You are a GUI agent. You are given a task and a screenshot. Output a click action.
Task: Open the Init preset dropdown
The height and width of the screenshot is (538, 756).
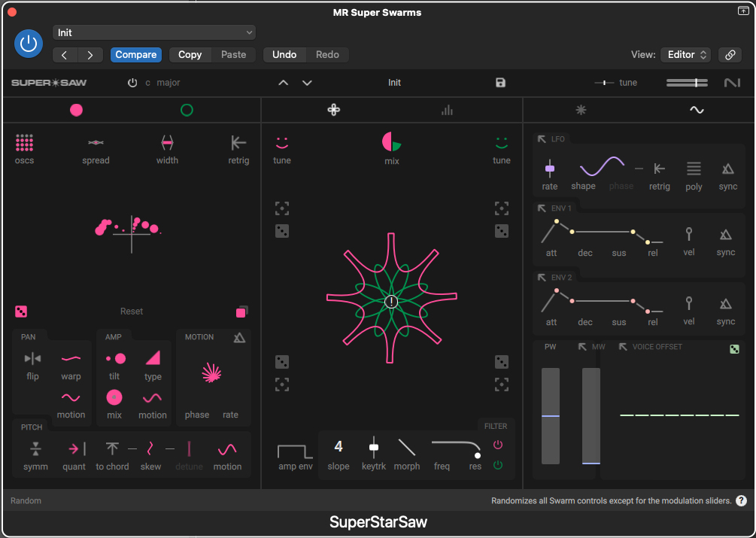point(153,32)
